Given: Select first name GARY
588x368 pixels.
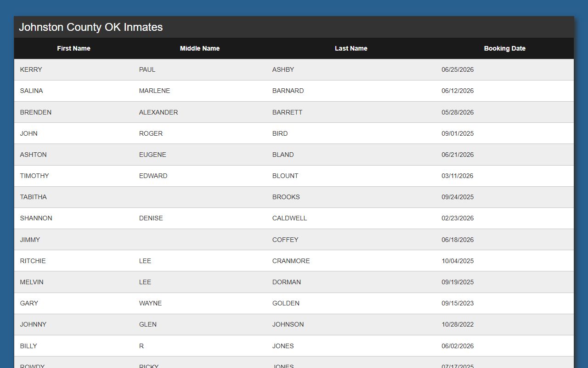Looking at the screenshot, I should [29, 303].
